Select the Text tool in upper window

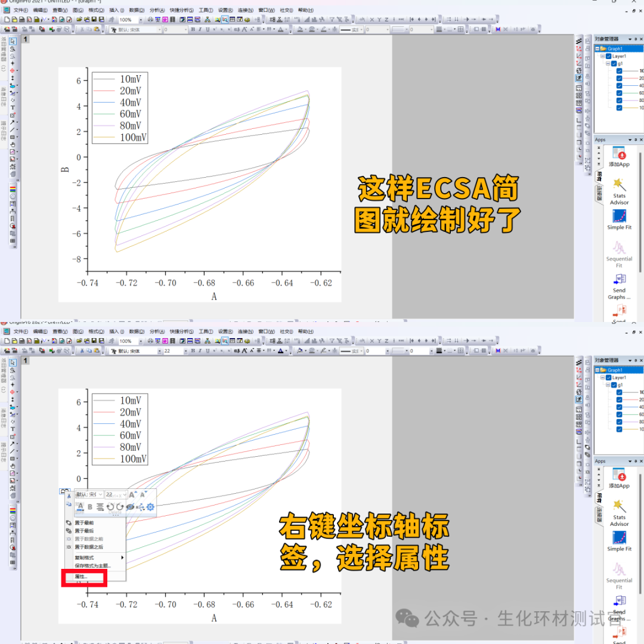coord(13,107)
